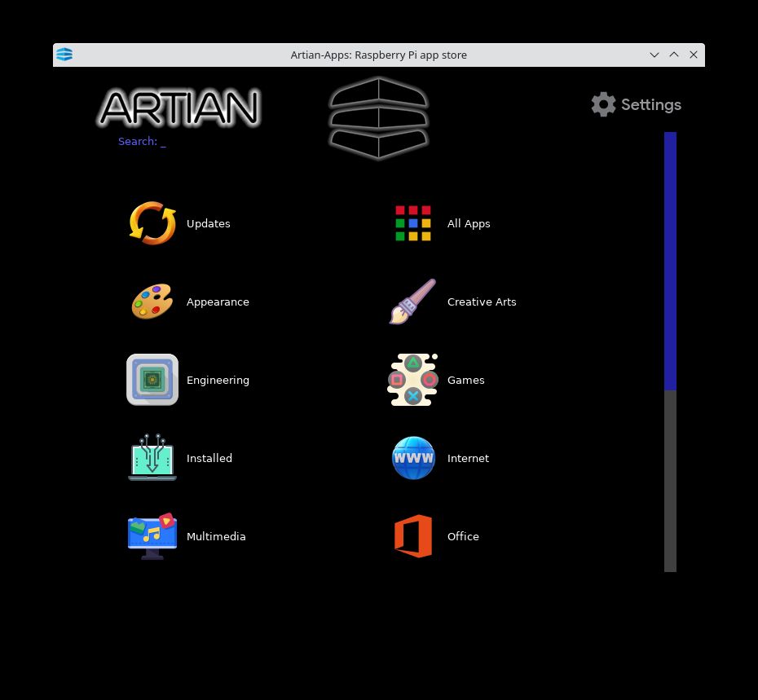The image size is (758, 700).
Task: Click the Games controller buttons icon
Action: point(413,380)
